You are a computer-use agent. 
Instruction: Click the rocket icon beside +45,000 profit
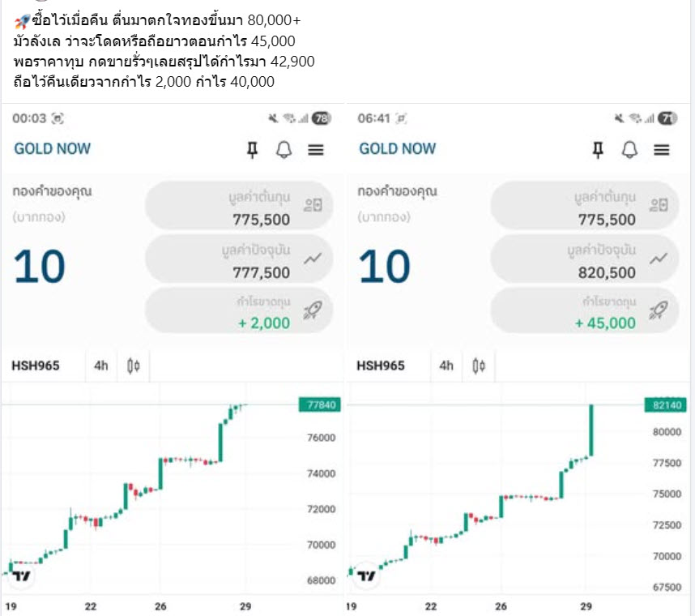pyautogui.click(x=659, y=310)
